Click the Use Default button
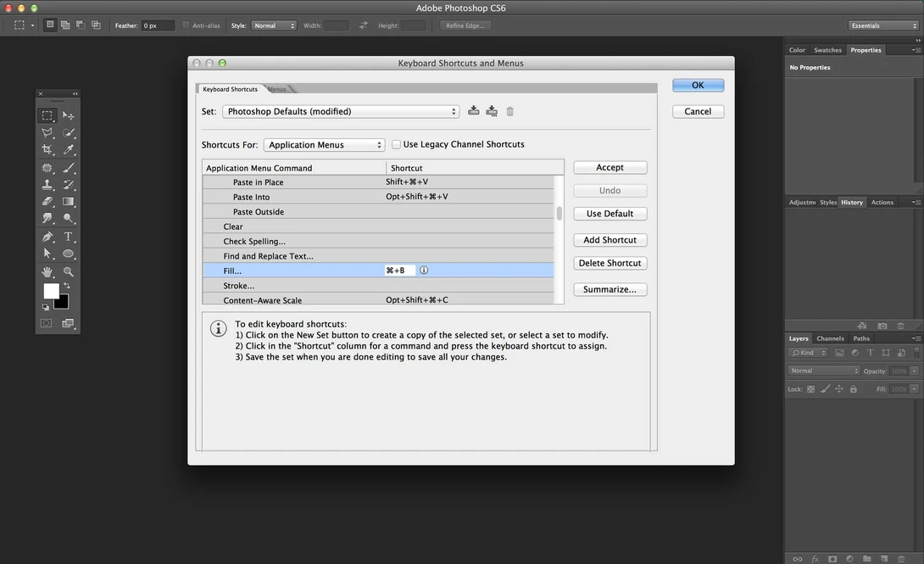Screen dimensions: 924x564 pos(610,214)
